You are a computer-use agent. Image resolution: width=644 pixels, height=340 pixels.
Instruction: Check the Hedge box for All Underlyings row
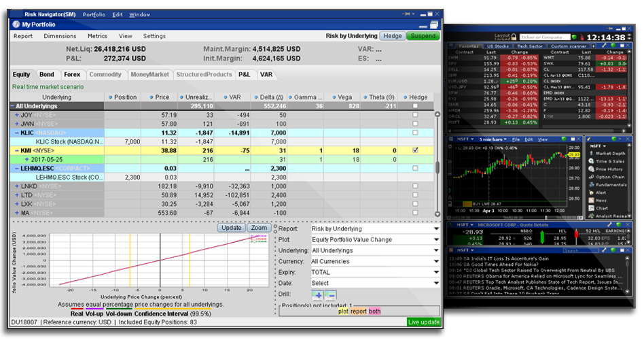coord(415,106)
